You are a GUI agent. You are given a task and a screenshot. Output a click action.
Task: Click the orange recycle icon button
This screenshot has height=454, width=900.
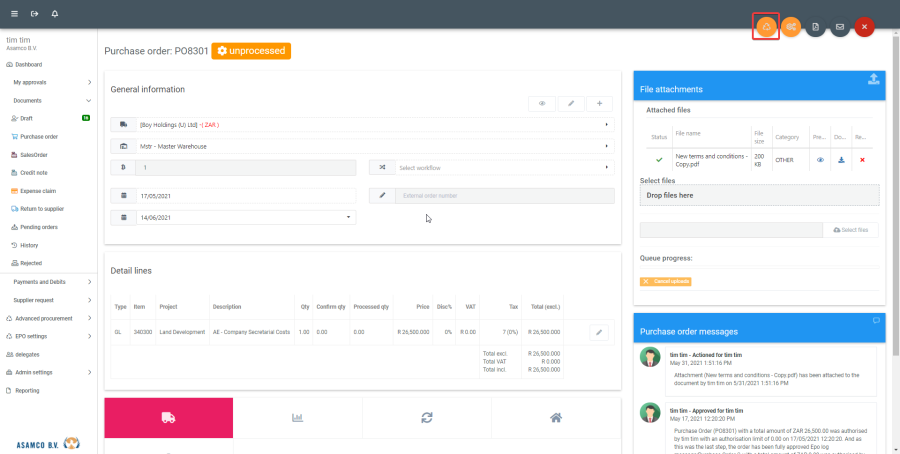point(765,27)
